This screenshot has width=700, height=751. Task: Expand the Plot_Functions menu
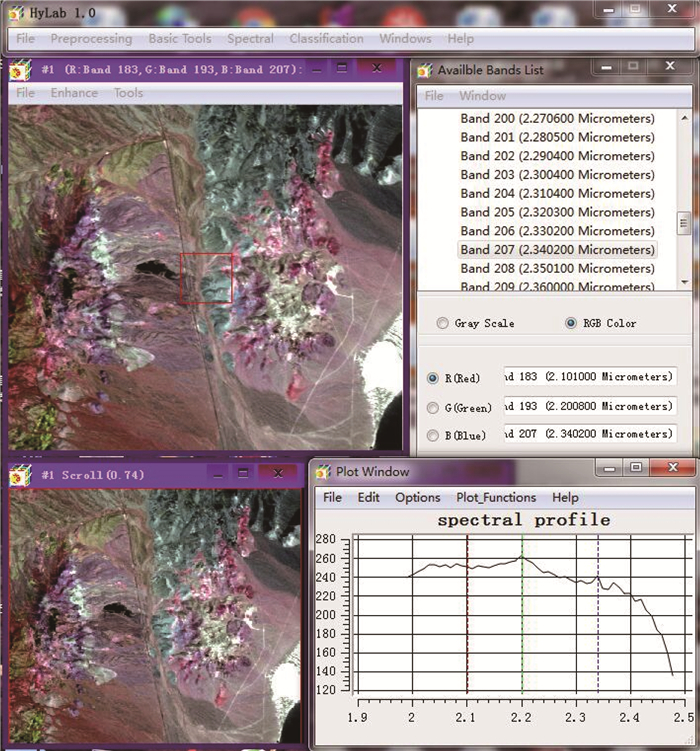click(496, 497)
